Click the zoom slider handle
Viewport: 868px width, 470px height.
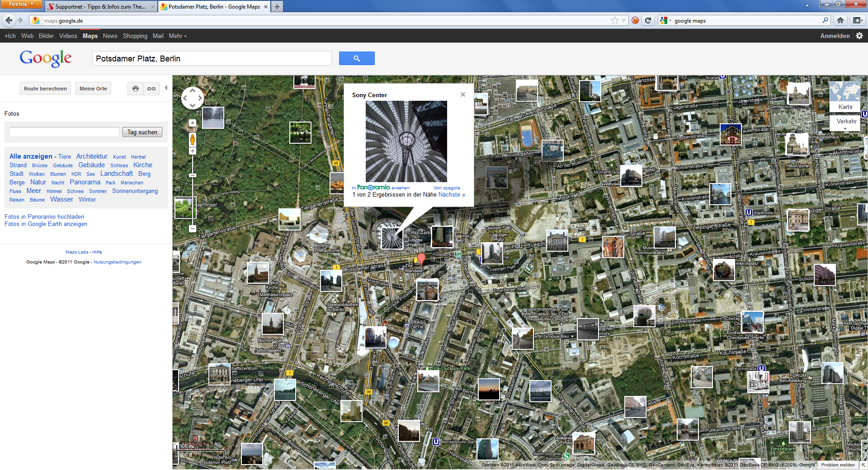point(193,175)
